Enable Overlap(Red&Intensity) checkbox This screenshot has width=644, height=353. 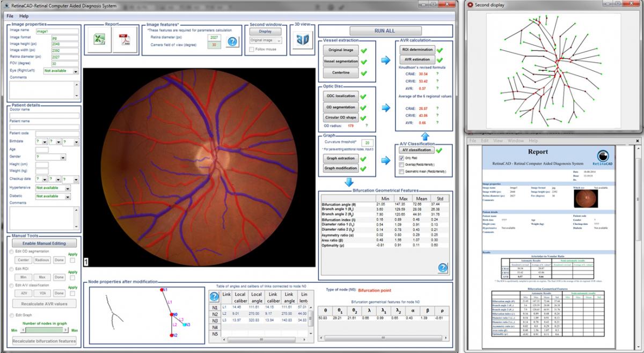401,165
